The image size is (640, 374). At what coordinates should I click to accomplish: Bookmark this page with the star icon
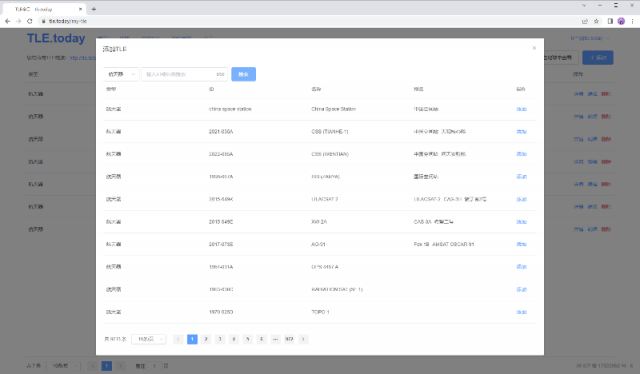[x=596, y=21]
